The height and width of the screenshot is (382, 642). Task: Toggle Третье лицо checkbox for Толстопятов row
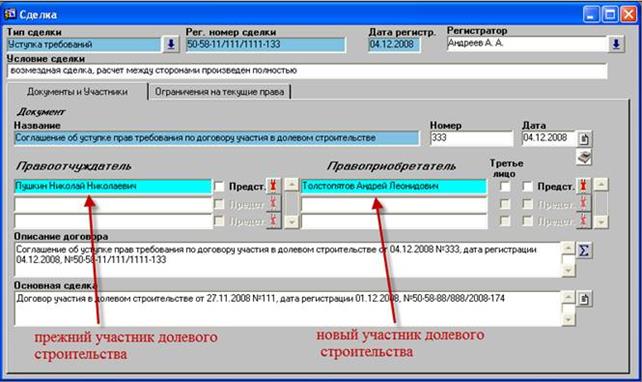click(505, 186)
